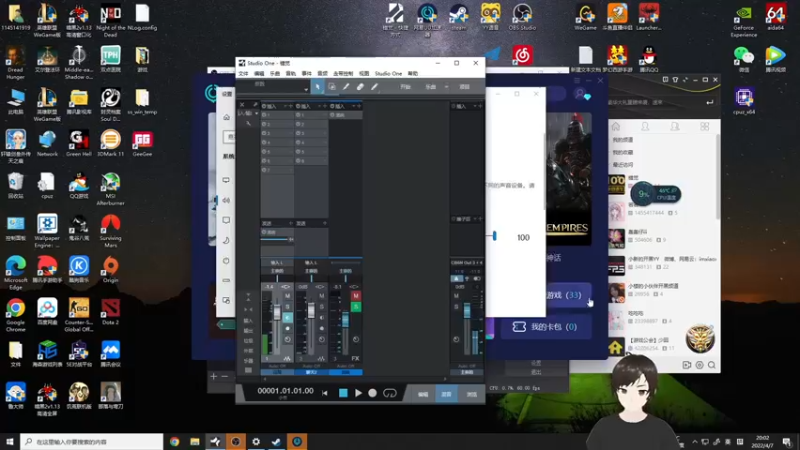Select the Eraser tool in Studio One toolbar

(x=360, y=87)
